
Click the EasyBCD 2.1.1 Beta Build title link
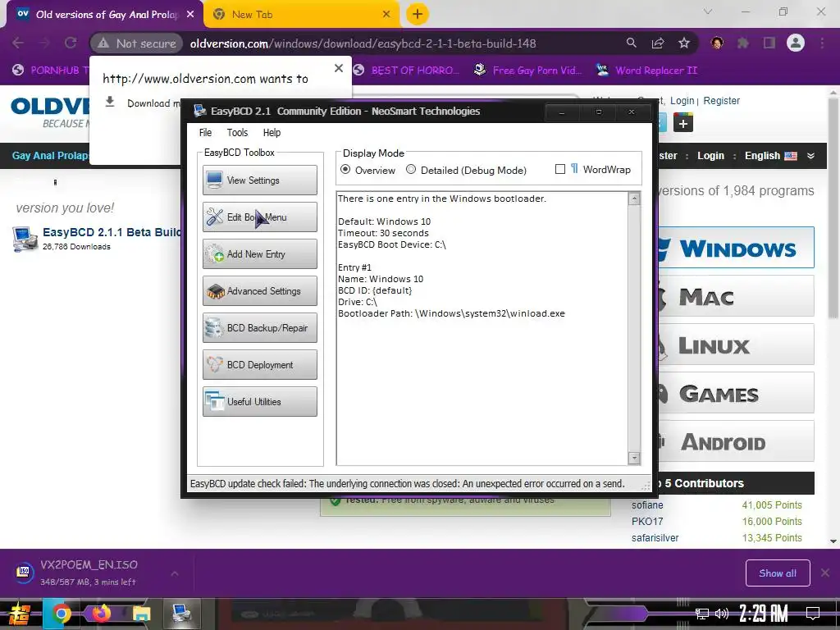(112, 232)
